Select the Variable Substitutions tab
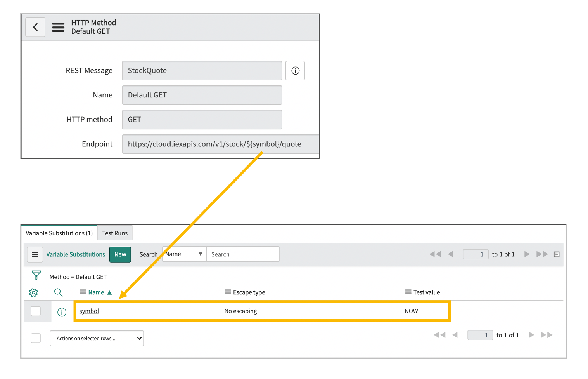 (x=59, y=233)
